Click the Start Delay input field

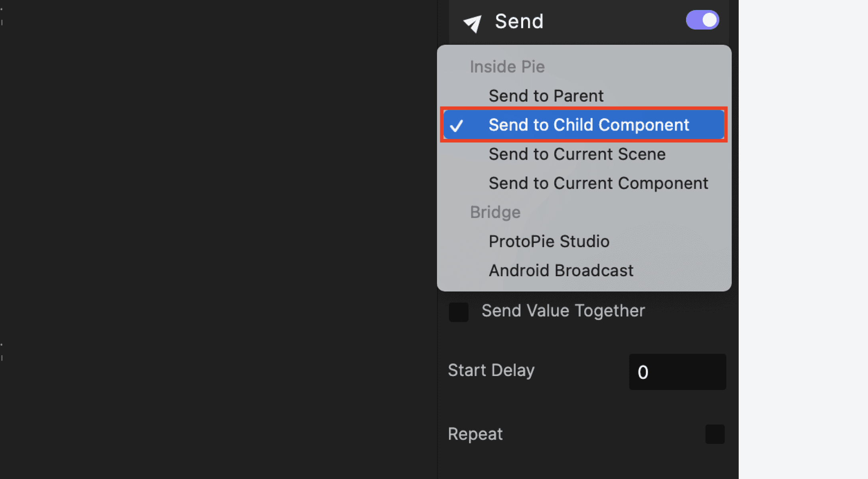[x=677, y=372]
